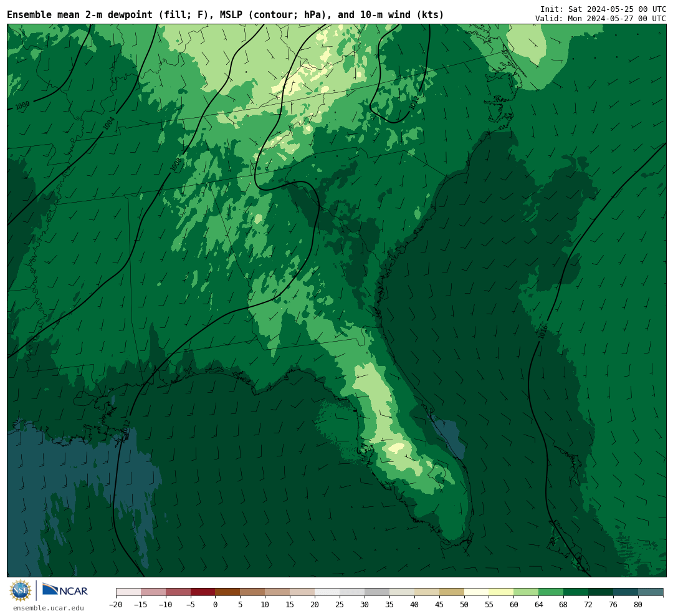Click the pale yellow dewpoint minimum in central Florida

click(x=396, y=448)
